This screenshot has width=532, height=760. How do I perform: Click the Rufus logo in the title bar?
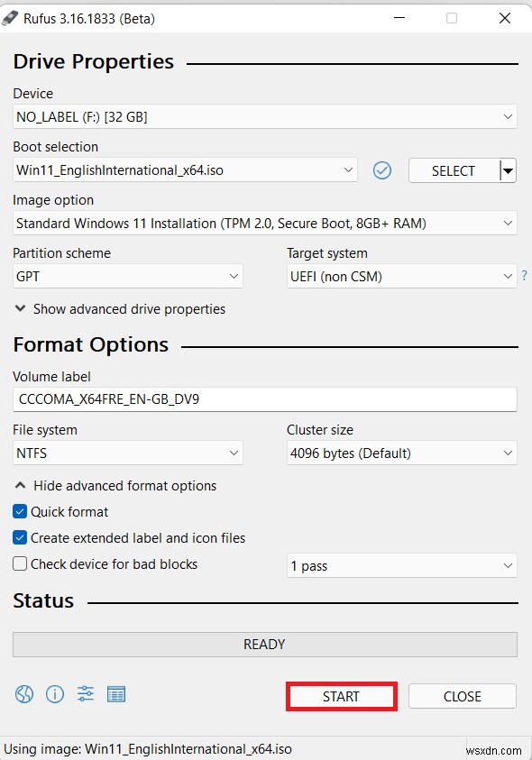pos(12,17)
